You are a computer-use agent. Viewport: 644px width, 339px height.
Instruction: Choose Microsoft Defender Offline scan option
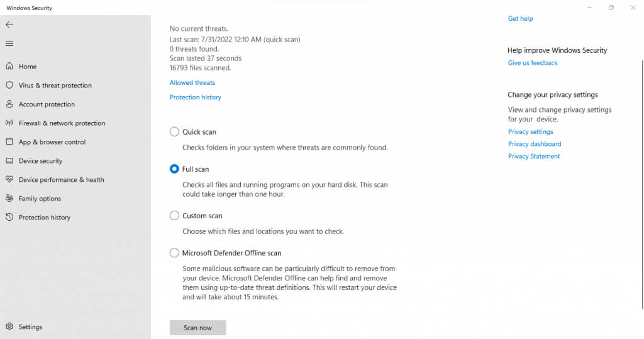174,253
